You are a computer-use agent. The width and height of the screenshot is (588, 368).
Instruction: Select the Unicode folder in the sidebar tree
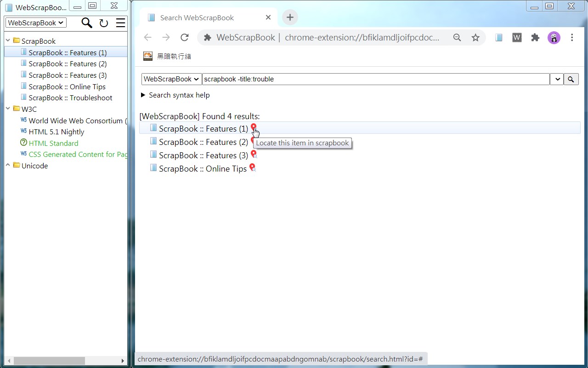tap(34, 166)
